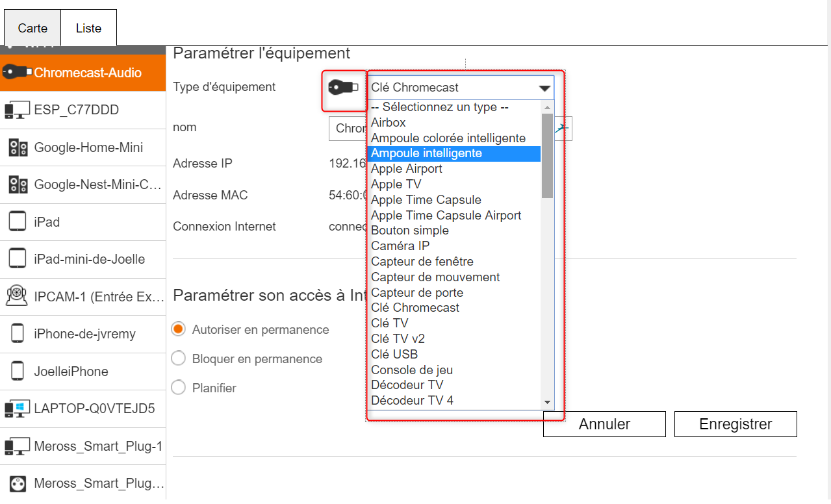Viewport: 831px width, 504px height.
Task: Choose Décodeur TV option
Action: pos(454,385)
